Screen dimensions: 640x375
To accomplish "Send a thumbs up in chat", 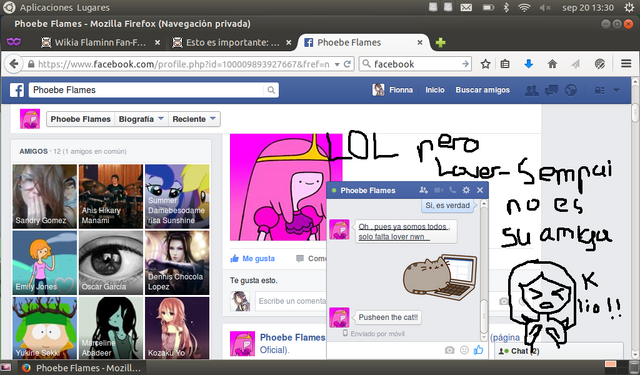I will pyautogui.click(x=478, y=350).
